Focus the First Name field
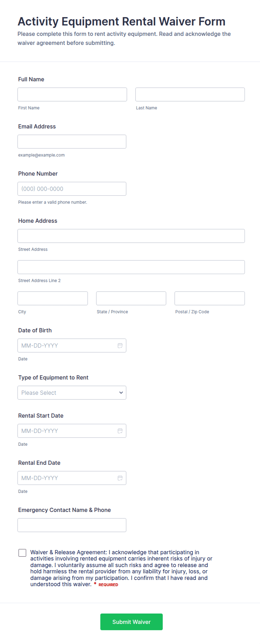260x644 pixels. click(72, 95)
